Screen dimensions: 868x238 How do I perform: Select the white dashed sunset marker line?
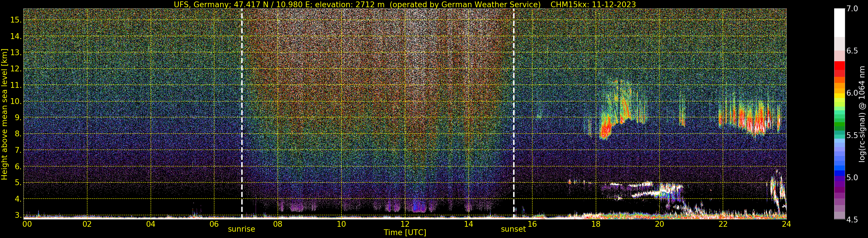514,113
